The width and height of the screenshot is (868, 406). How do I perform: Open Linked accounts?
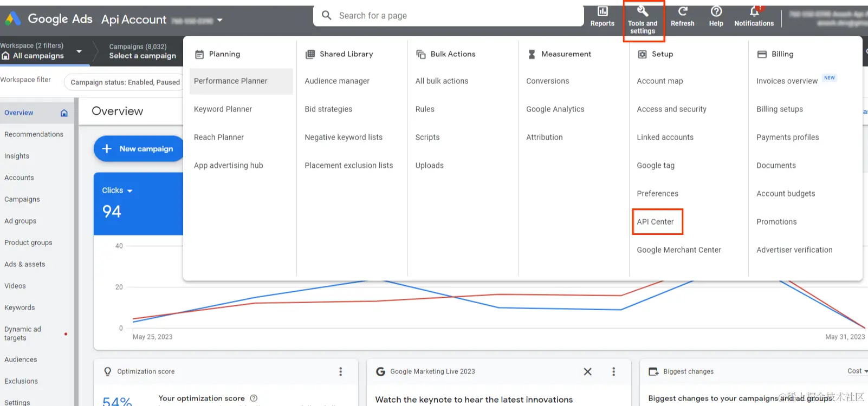point(665,137)
